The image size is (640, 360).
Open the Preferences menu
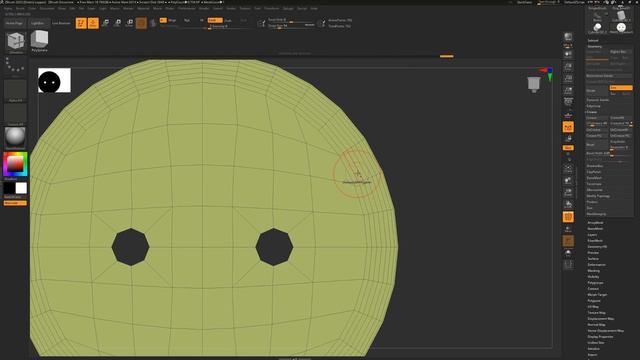pyautogui.click(x=187, y=8)
